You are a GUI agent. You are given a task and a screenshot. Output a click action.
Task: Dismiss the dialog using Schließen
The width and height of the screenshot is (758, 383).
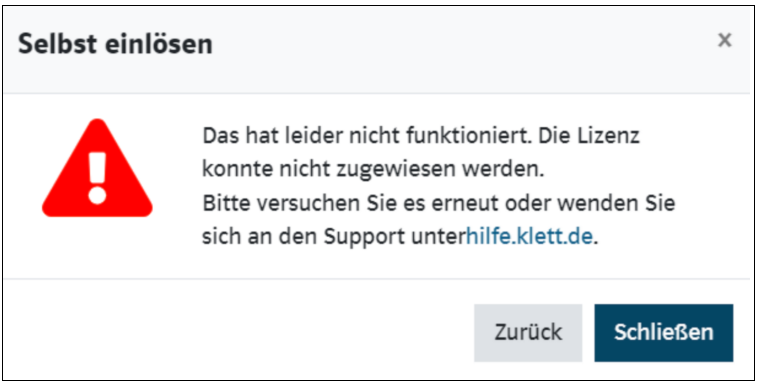tap(664, 333)
